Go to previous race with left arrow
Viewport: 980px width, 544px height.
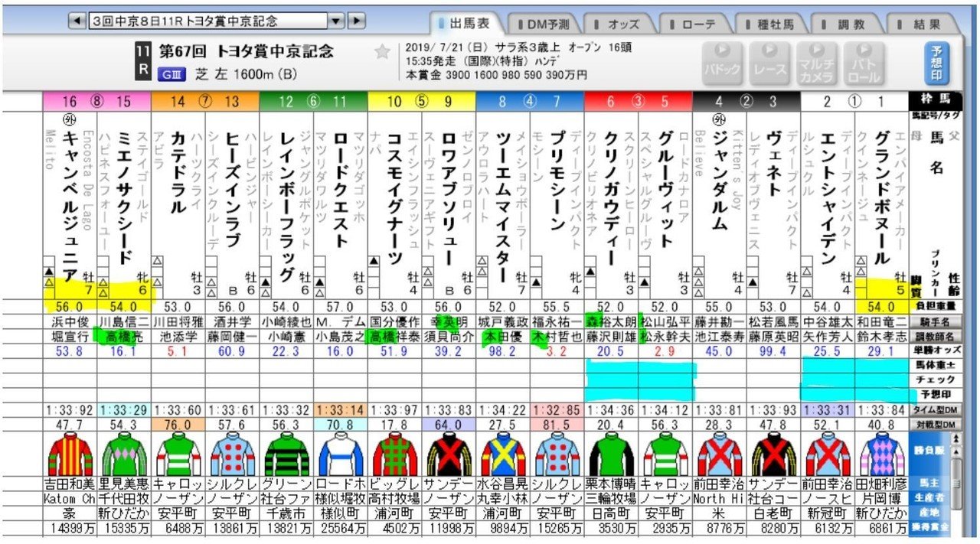(x=76, y=20)
